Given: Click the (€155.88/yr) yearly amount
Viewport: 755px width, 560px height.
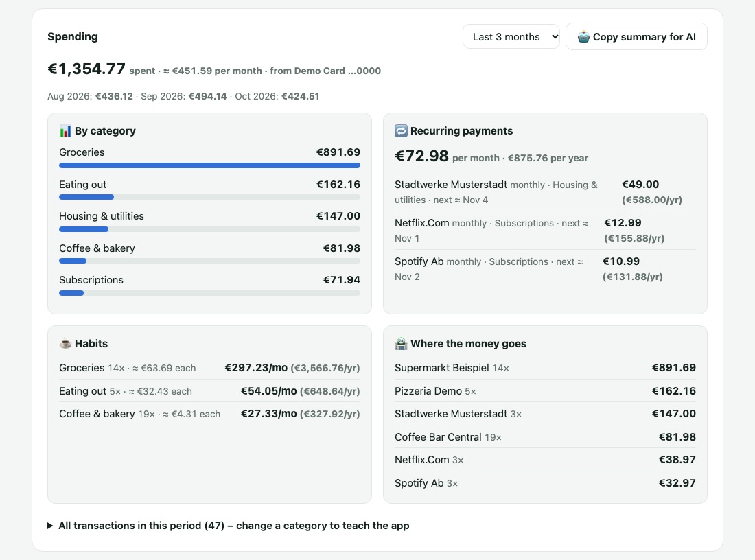Looking at the screenshot, I should click(x=634, y=238).
